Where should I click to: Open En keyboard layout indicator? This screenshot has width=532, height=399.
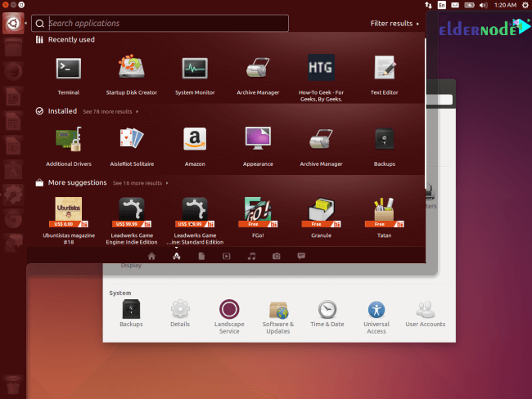[442, 5]
